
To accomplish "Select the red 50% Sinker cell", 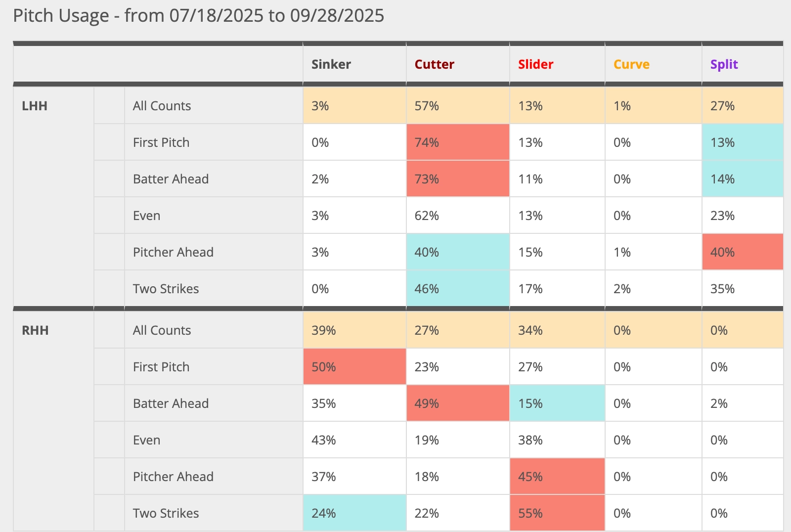I will pos(354,367).
